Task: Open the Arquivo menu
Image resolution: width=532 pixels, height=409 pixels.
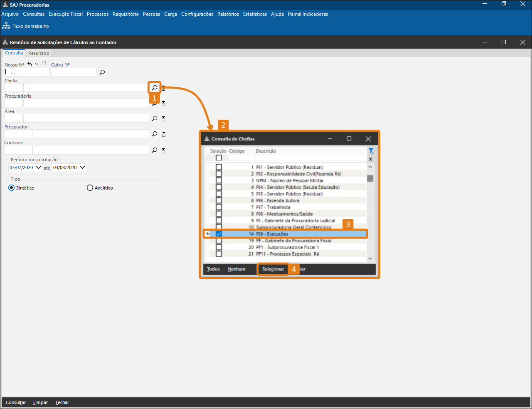Action: point(10,14)
